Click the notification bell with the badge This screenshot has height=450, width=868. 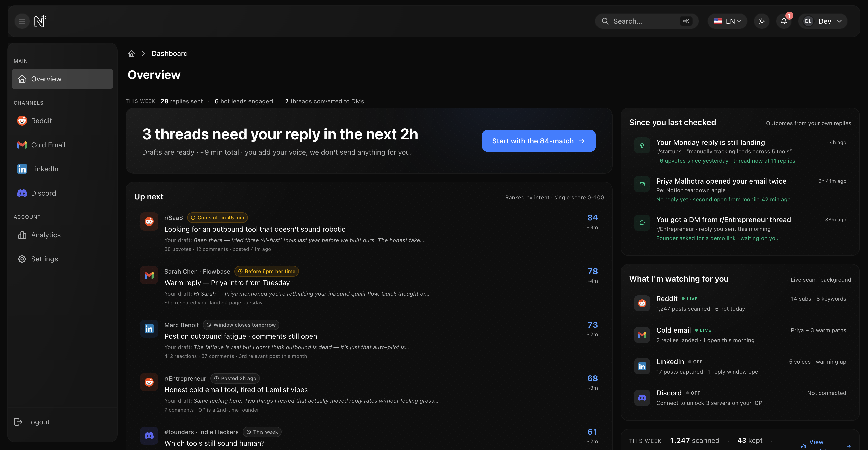click(783, 21)
